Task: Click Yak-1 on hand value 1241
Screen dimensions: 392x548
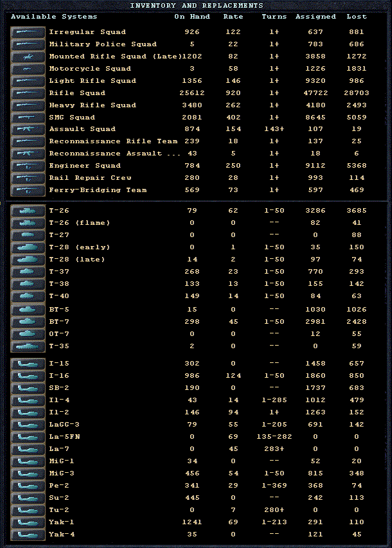Action: (x=192, y=522)
